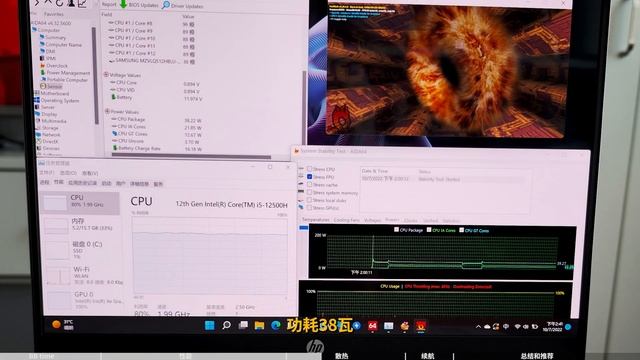Open AIDA64 64 icon in taskbar
Image resolution: width=640 pixels, height=360 pixels.
372,326
